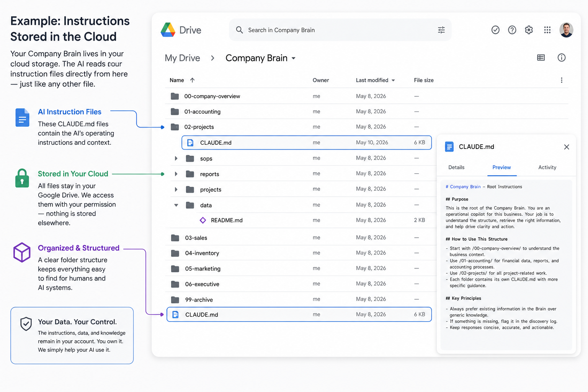Click the '2 KB' size of README.md
588x392 pixels.
(420, 220)
